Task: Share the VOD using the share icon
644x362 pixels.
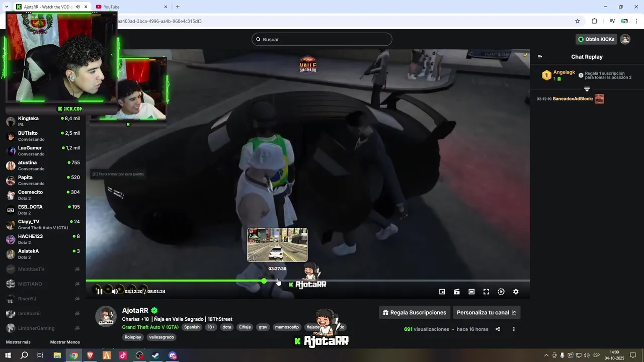Action: tap(498, 329)
